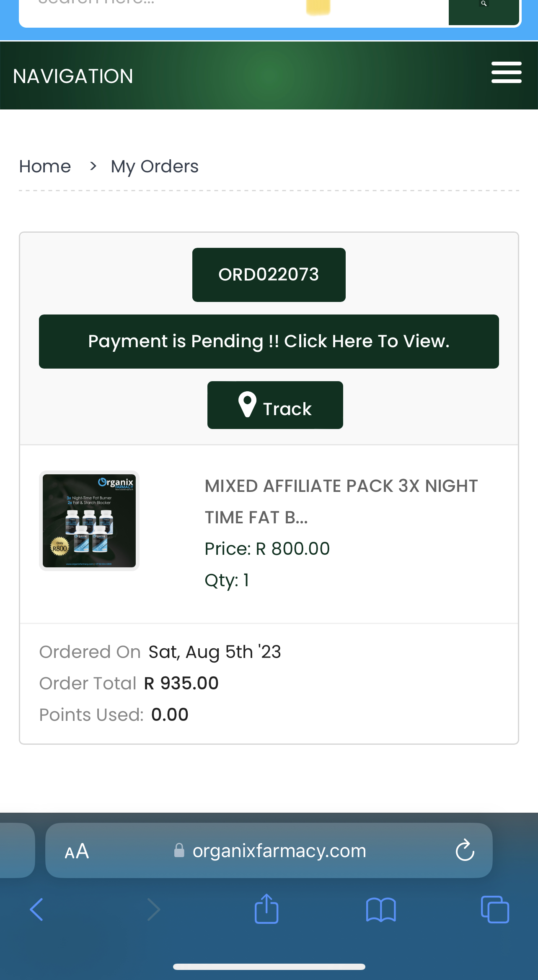This screenshot has height=980, width=538.
Task: Open the Organix product thumbnail image
Action: click(x=89, y=521)
